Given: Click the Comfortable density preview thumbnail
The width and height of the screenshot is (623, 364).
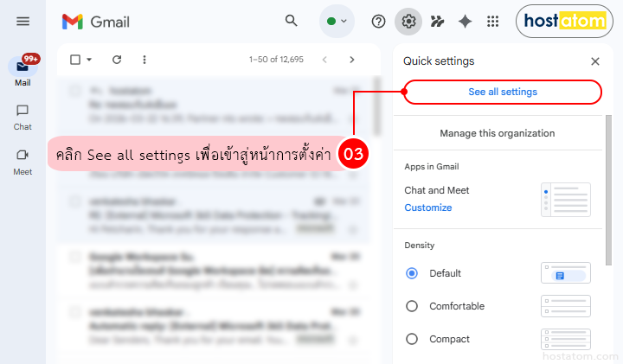Looking at the screenshot, I should [x=566, y=306].
